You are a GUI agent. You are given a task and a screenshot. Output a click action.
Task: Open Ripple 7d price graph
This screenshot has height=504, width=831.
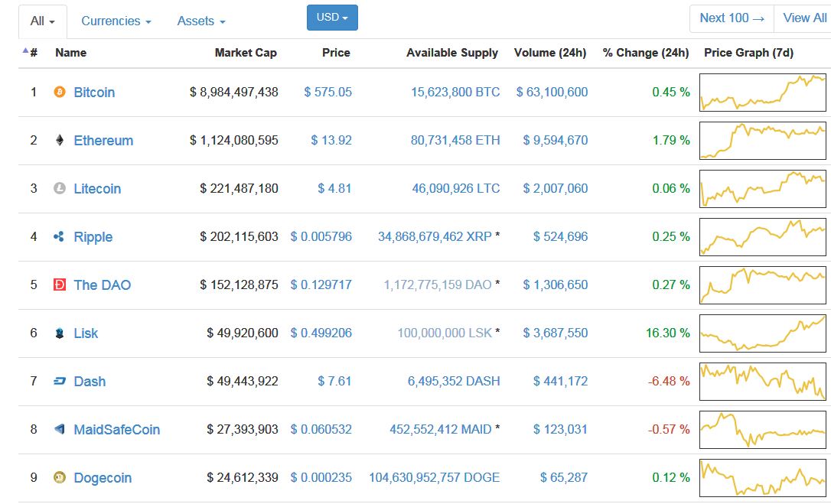pyautogui.click(x=763, y=237)
